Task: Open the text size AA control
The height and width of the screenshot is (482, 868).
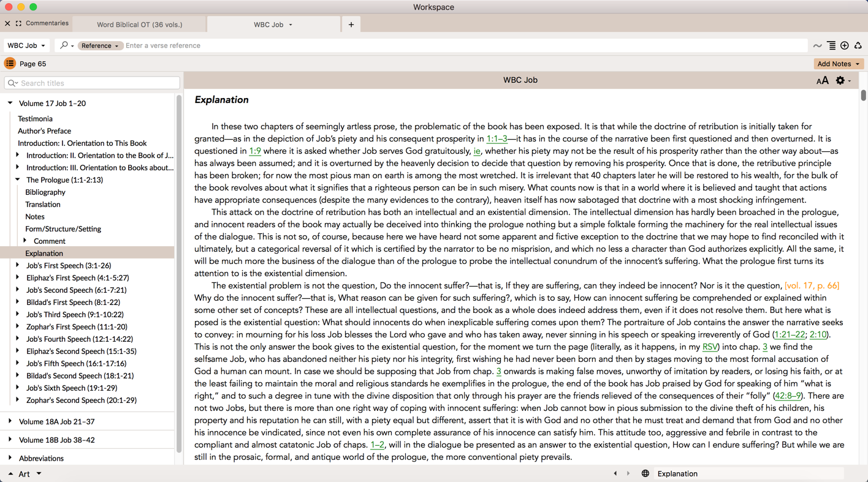Action: tap(822, 80)
